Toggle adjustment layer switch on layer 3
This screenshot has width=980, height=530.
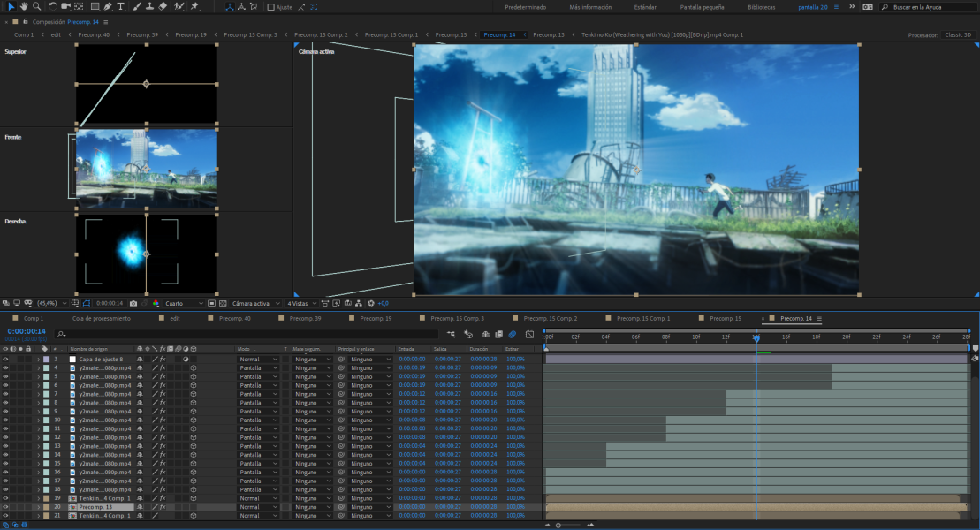pos(186,360)
